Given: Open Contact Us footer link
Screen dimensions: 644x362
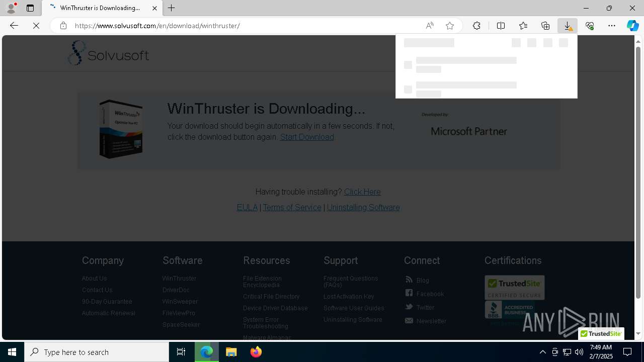Looking at the screenshot, I should [x=97, y=290].
